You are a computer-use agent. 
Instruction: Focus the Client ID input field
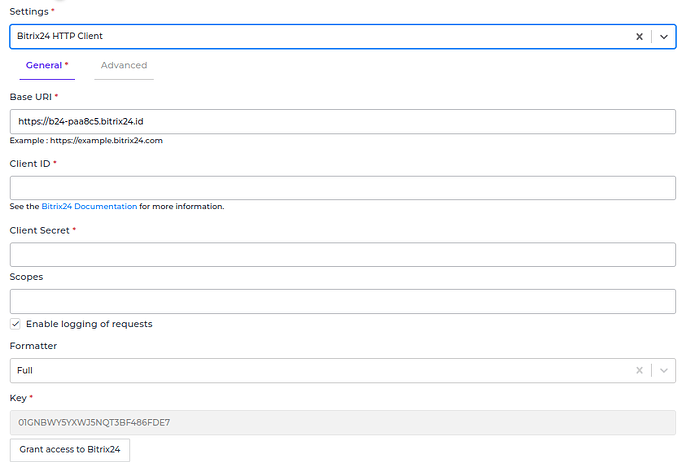click(343, 188)
